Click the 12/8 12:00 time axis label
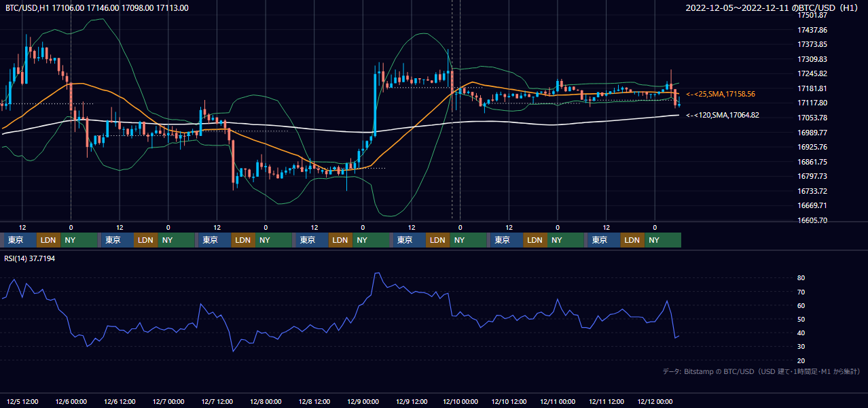Image resolution: width=868 pixels, height=408 pixels. (x=314, y=401)
